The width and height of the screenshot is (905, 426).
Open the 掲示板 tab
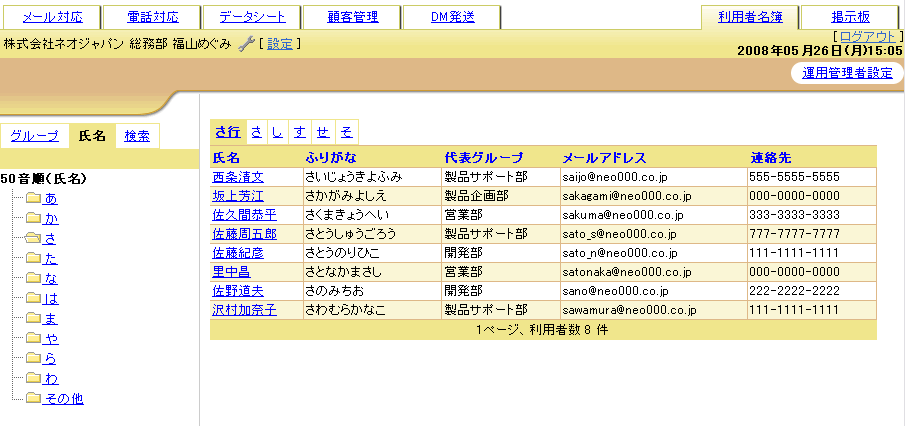pos(850,17)
